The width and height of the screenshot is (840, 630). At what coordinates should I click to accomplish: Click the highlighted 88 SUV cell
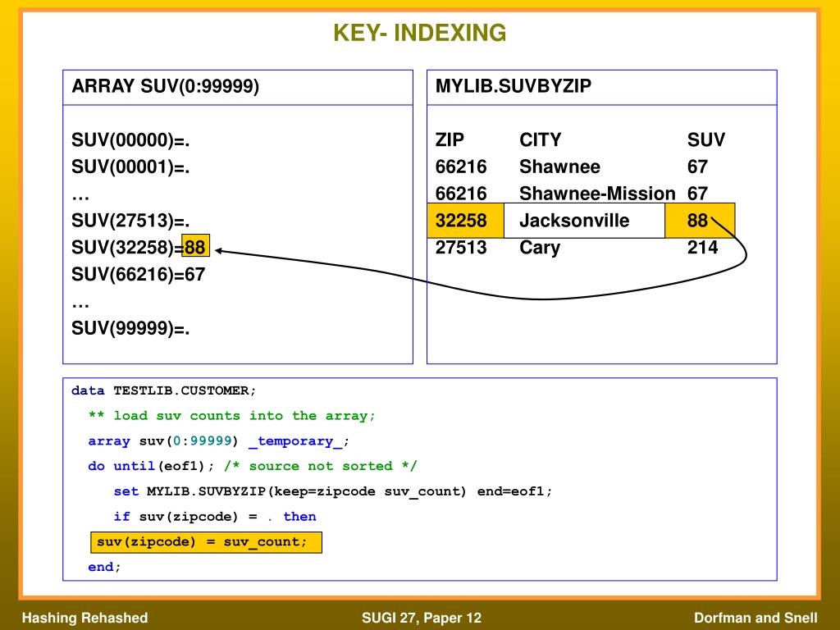pyautogui.click(x=700, y=221)
